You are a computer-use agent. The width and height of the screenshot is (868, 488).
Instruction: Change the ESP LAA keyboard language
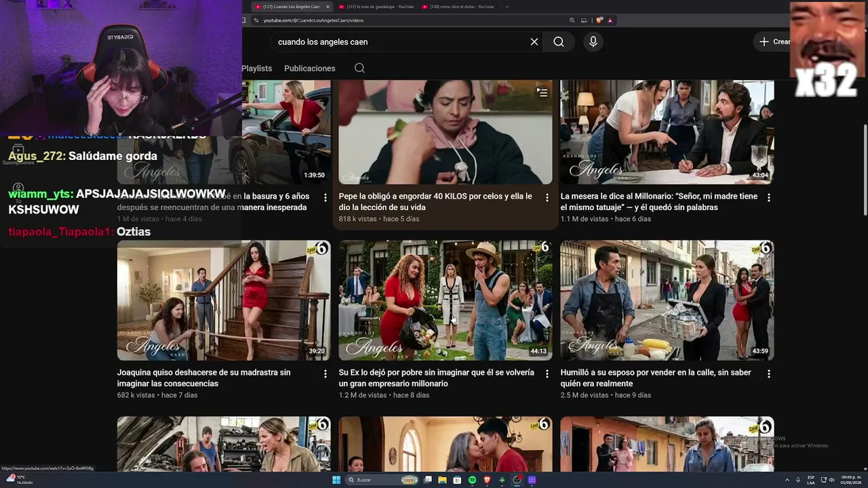pyautogui.click(x=811, y=480)
